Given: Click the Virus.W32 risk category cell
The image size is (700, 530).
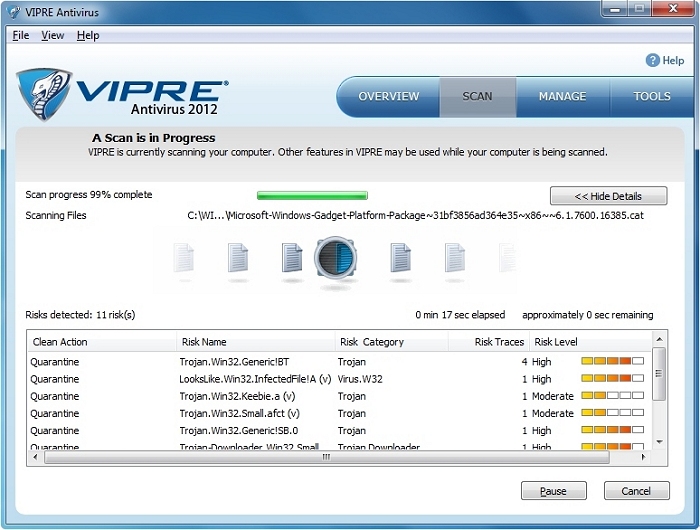Looking at the screenshot, I should [x=360, y=379].
